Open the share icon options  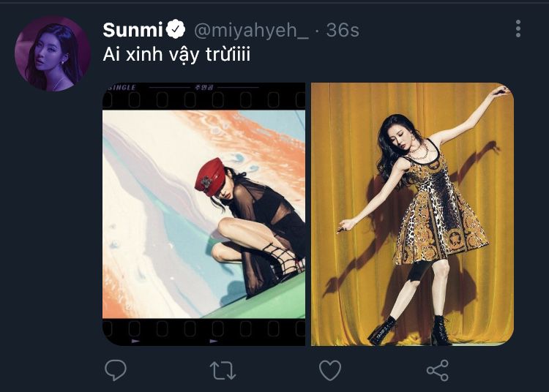pyautogui.click(x=437, y=370)
